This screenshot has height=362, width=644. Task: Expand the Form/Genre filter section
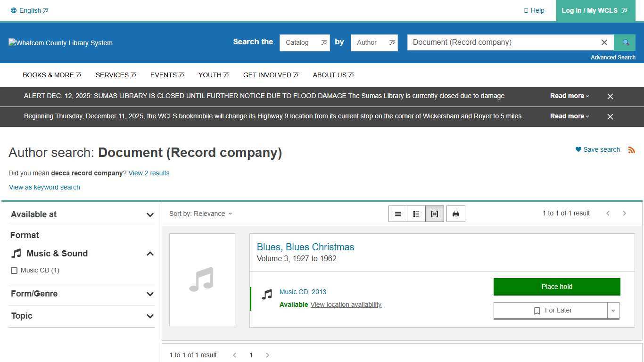click(150, 294)
